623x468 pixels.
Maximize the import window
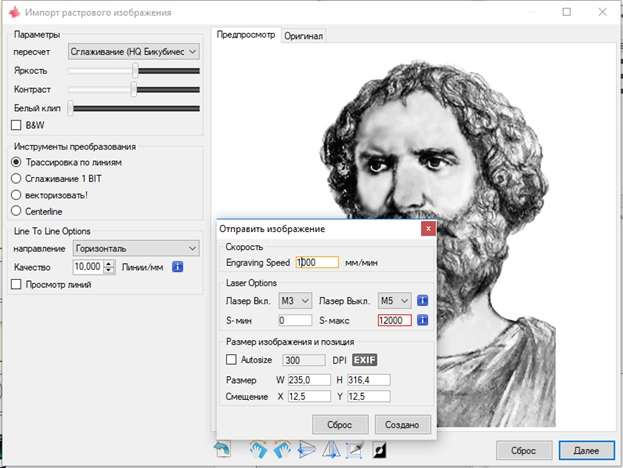pyautogui.click(x=567, y=12)
